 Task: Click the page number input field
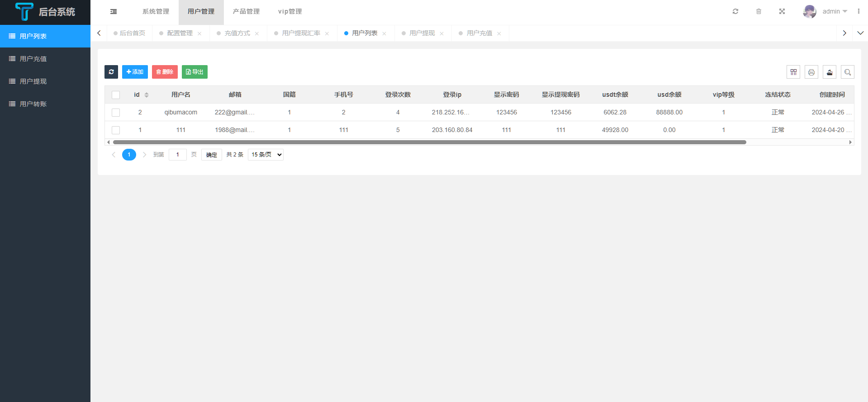pyautogui.click(x=178, y=155)
